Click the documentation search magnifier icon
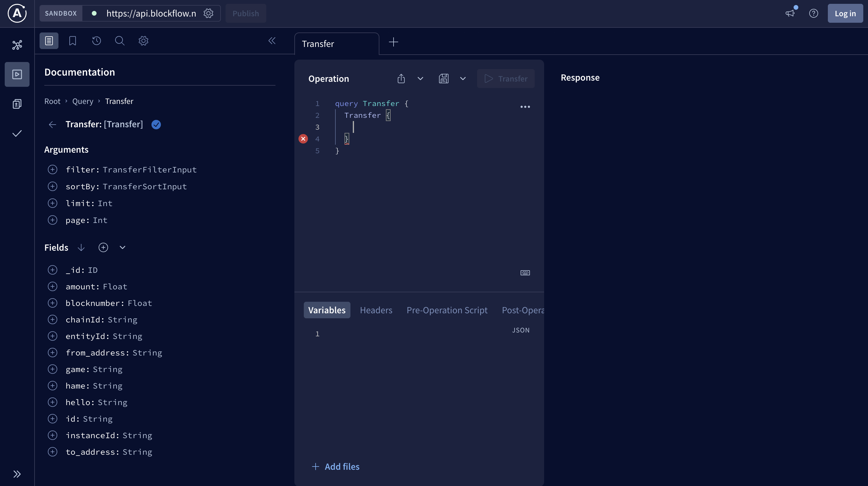 [120, 41]
